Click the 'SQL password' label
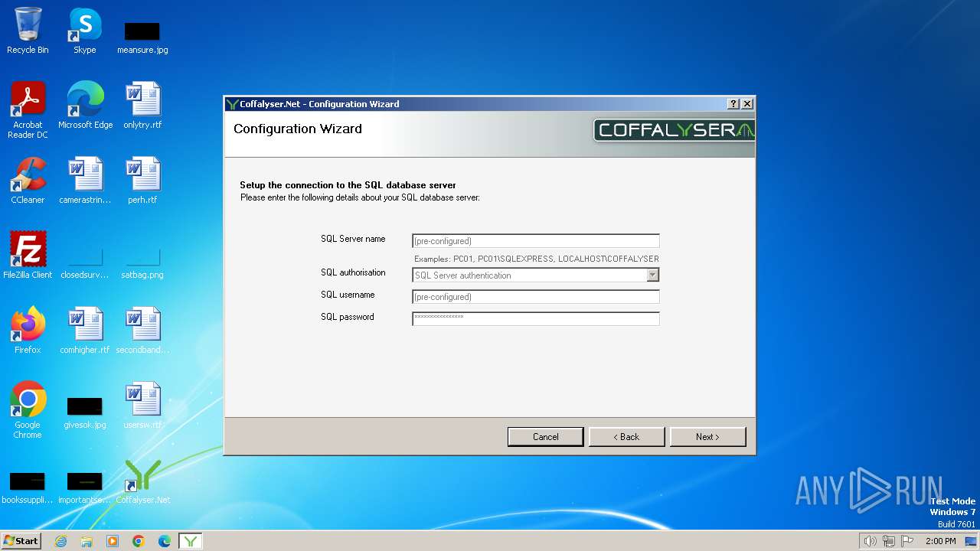This screenshot has width=980, height=551. point(348,317)
